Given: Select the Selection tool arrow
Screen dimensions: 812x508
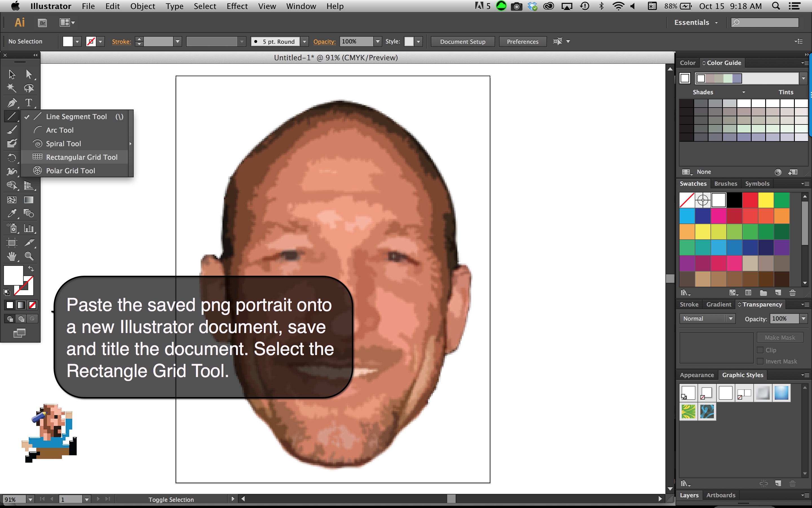Looking at the screenshot, I should click(x=12, y=74).
